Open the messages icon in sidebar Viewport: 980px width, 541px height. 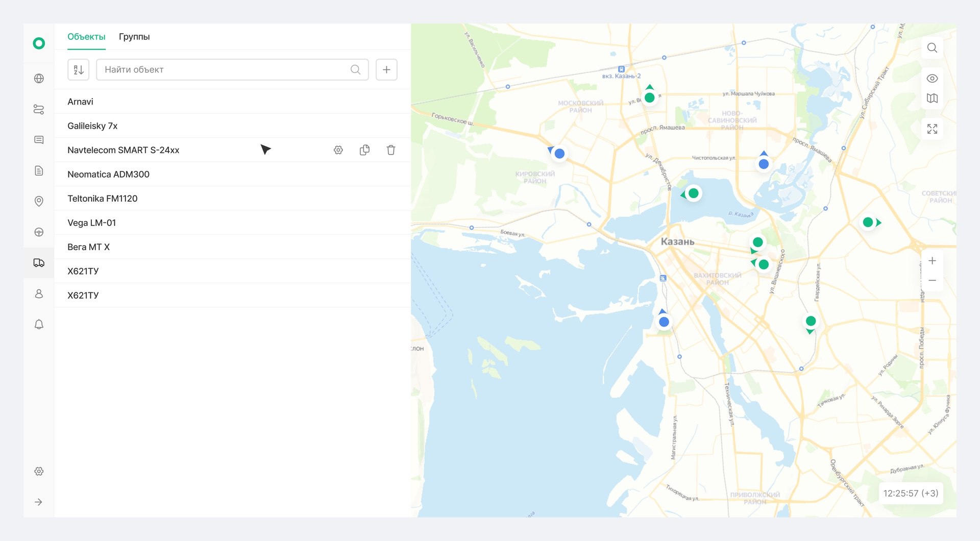tap(39, 140)
